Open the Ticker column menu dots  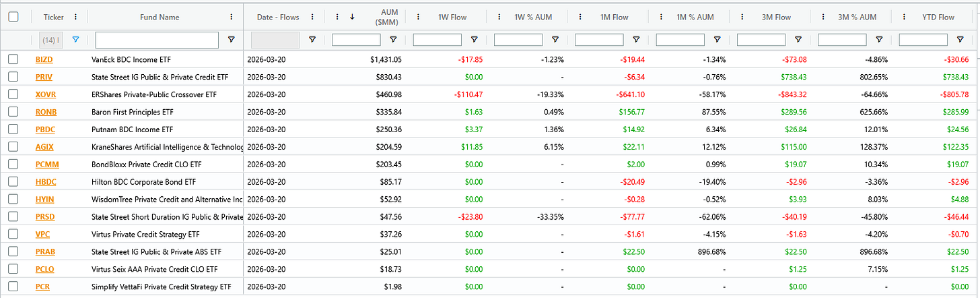(75, 17)
